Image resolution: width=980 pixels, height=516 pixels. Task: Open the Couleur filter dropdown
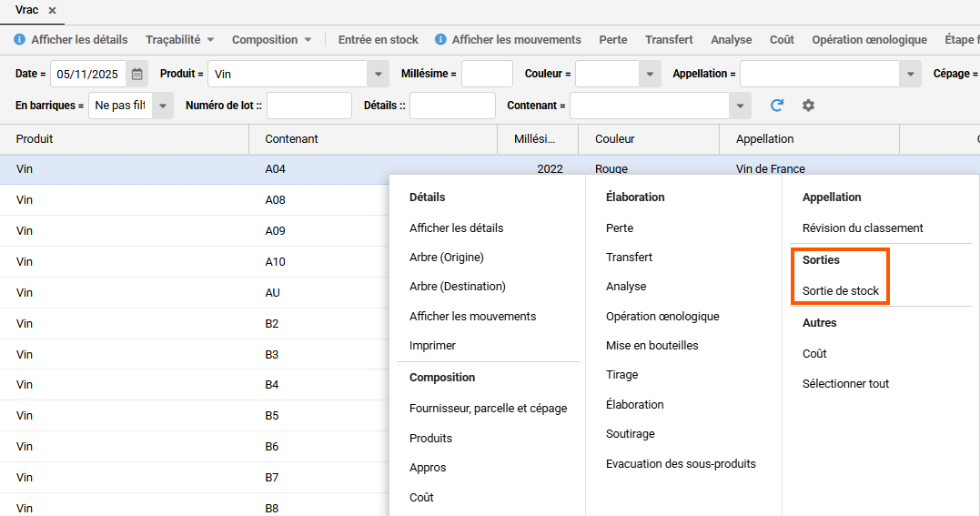[x=650, y=74]
